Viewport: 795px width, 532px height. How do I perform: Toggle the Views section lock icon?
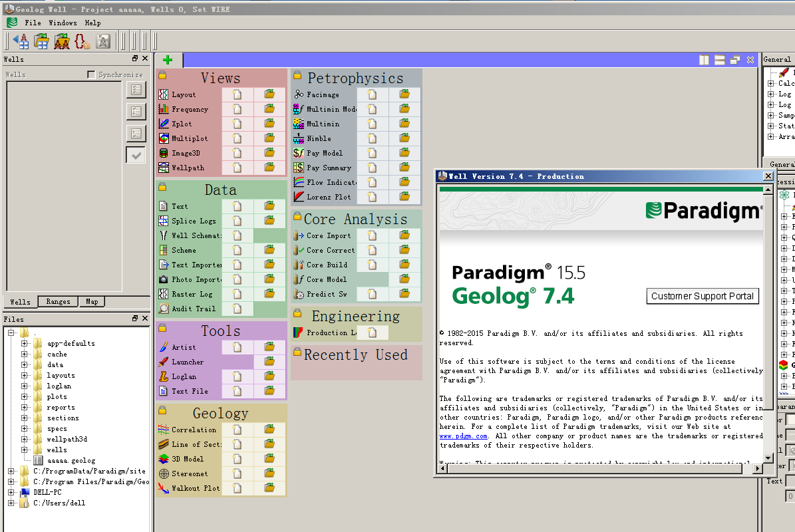click(x=162, y=76)
